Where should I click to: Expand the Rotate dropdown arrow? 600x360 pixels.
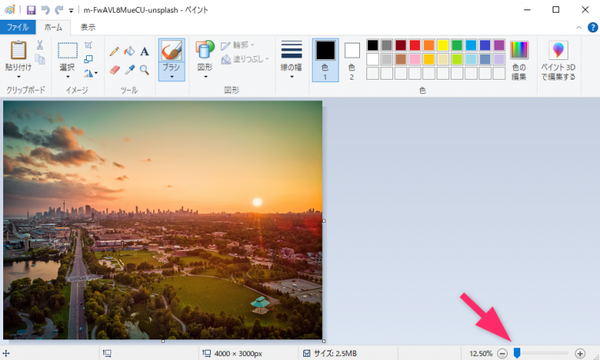click(96, 73)
